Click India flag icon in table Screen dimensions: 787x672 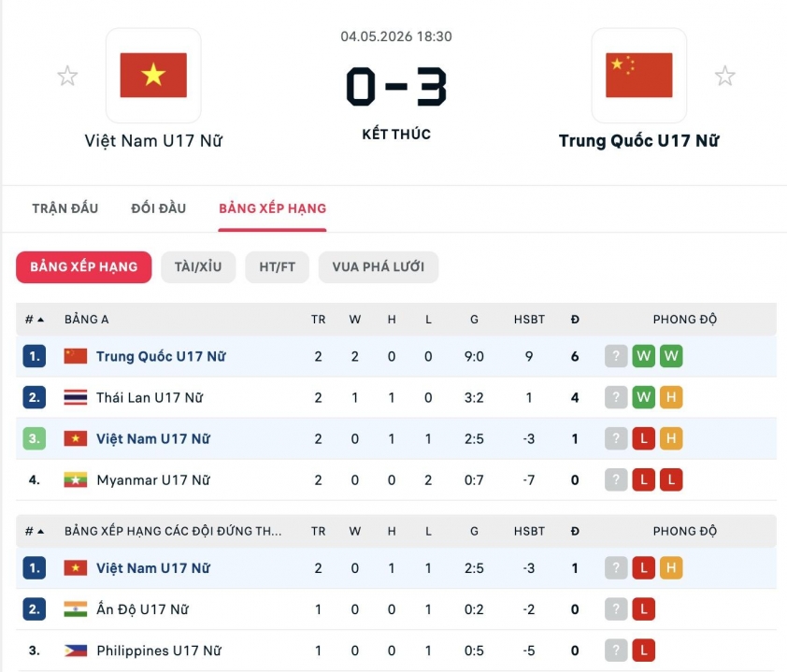pyautogui.click(x=76, y=609)
